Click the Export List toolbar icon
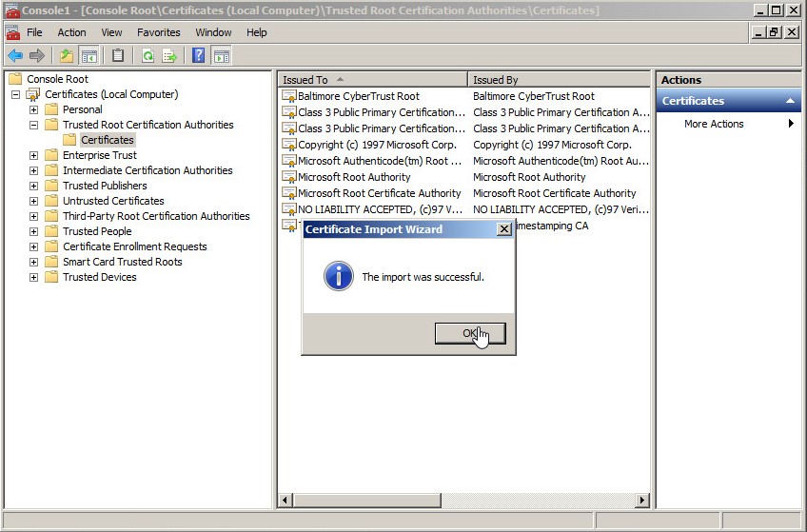This screenshot has width=807, height=532. pos(169,56)
